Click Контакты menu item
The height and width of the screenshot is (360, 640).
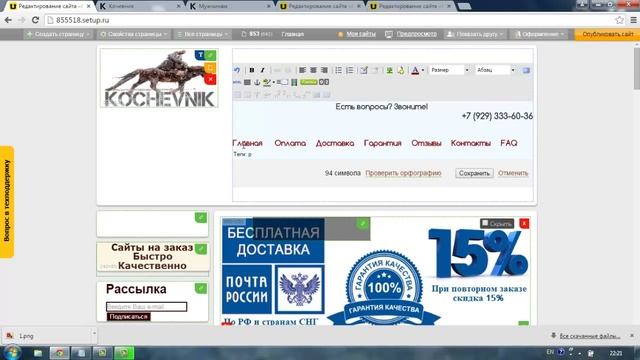click(x=471, y=143)
